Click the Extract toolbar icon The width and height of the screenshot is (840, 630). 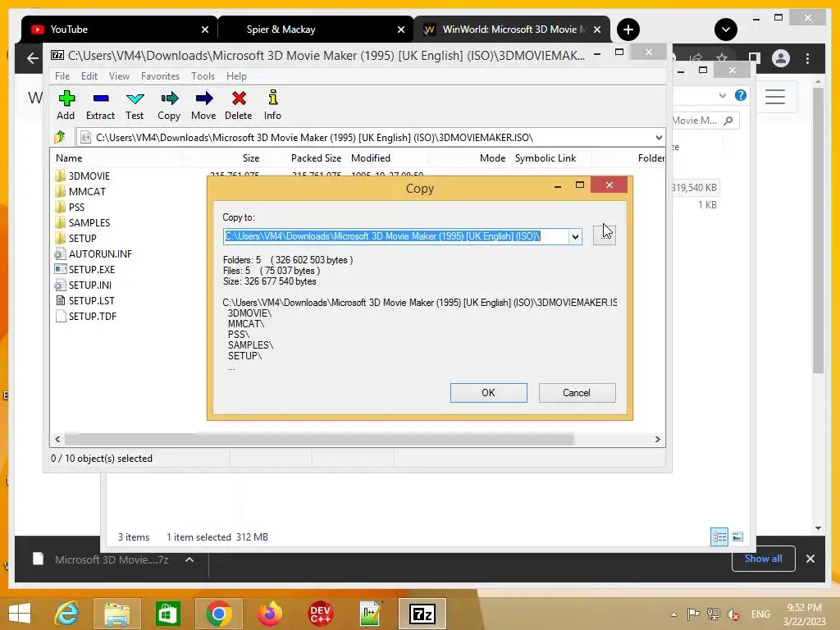coord(101,98)
